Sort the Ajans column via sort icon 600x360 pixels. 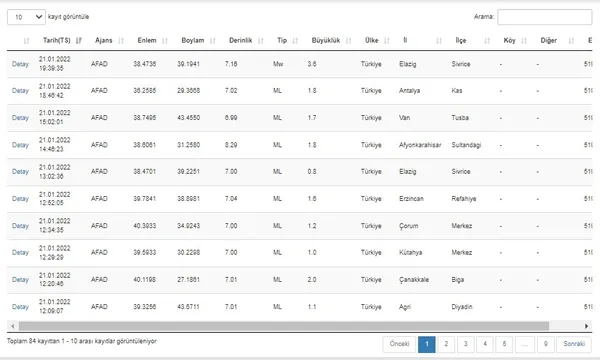121,41
